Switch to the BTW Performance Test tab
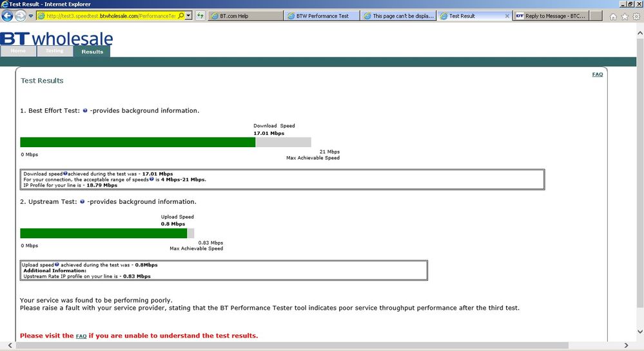 coord(322,16)
